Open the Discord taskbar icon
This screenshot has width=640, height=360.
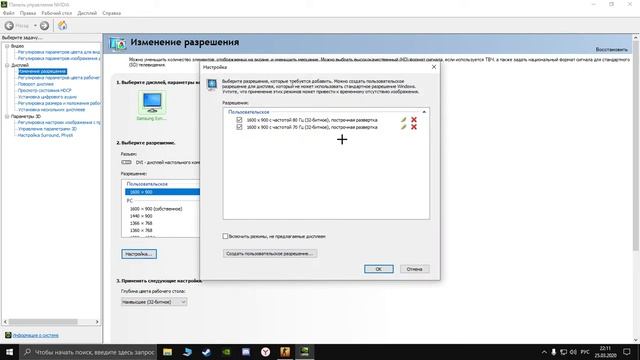[246, 352]
